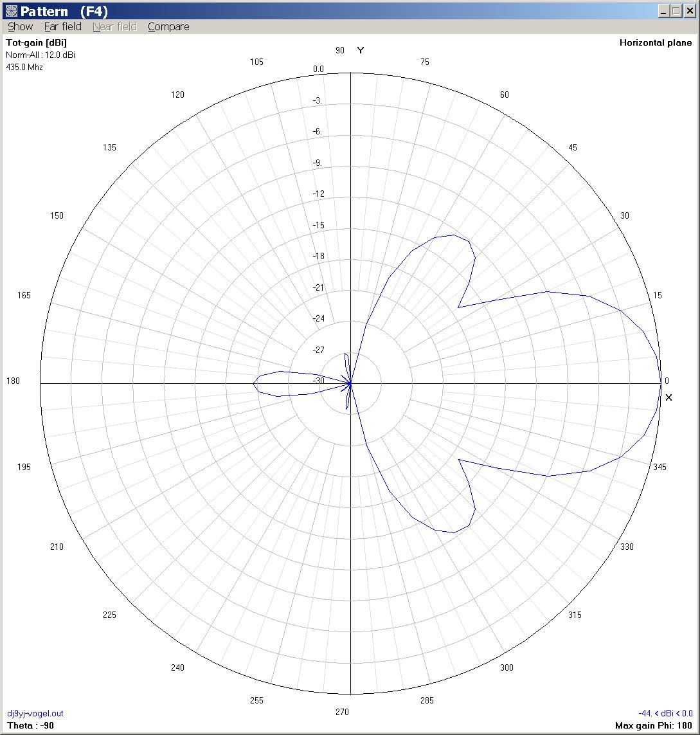
Task: Click the disabled Near field menu
Action: tap(115, 27)
